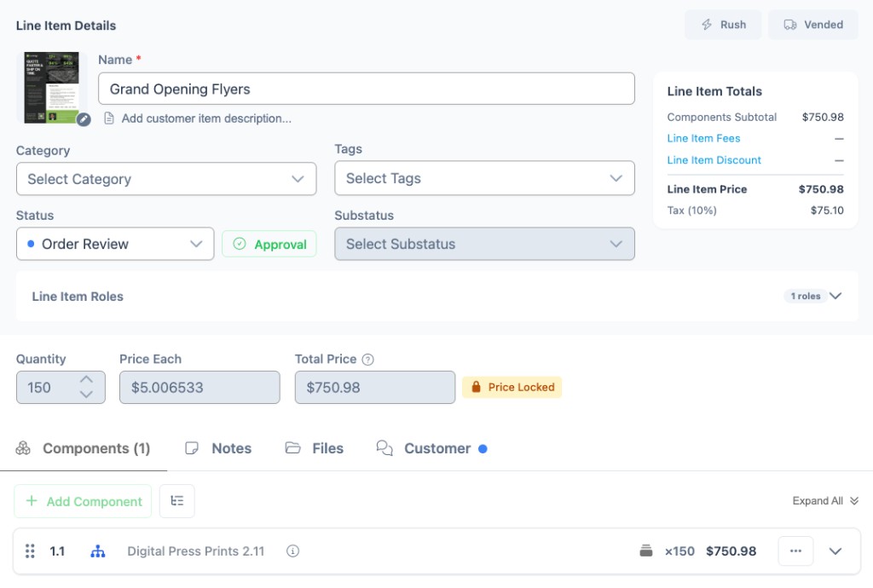Open the Select Category dropdown
This screenshot has height=588, width=873.
166,179
